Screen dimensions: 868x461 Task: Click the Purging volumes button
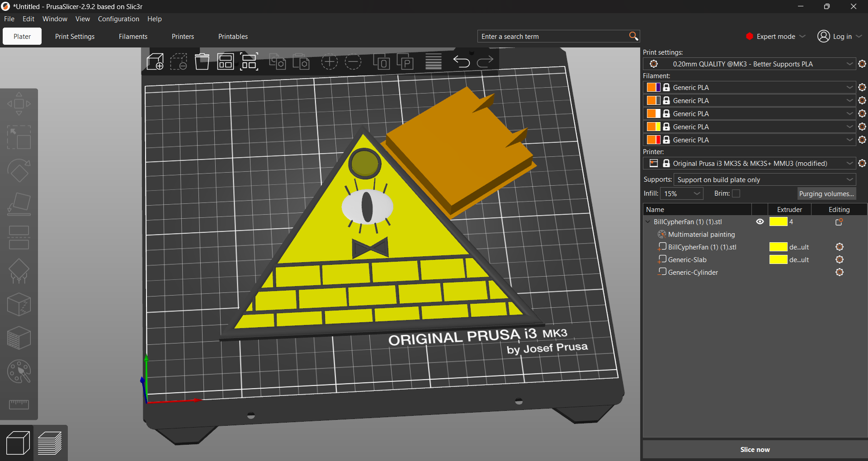point(826,193)
